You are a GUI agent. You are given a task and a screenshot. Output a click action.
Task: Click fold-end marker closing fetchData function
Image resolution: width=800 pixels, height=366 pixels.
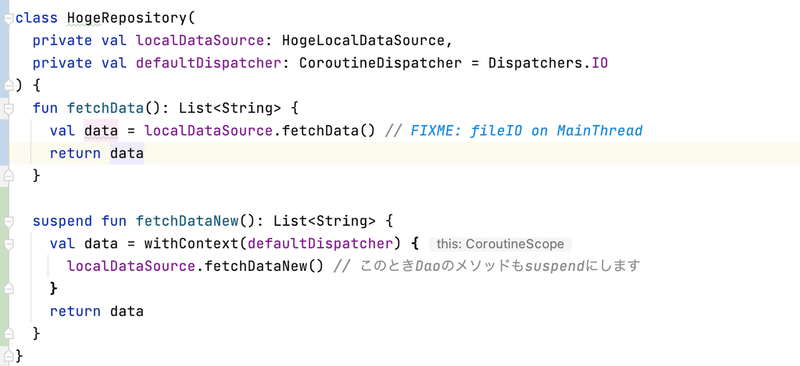9,176
